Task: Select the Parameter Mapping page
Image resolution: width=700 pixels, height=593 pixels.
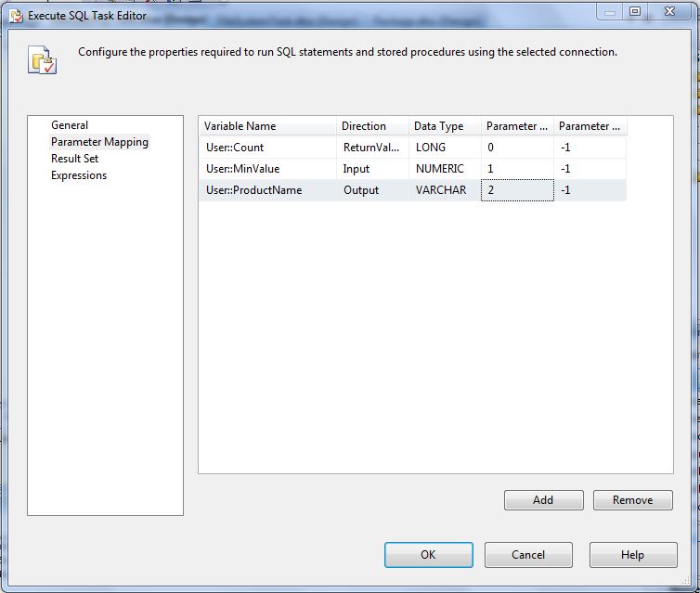Action: [99, 142]
